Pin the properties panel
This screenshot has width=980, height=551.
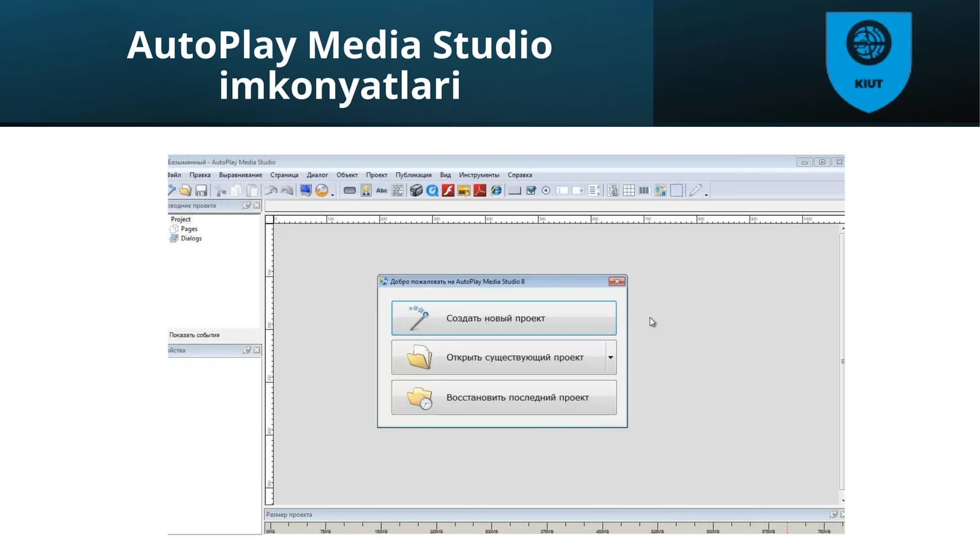(x=246, y=350)
